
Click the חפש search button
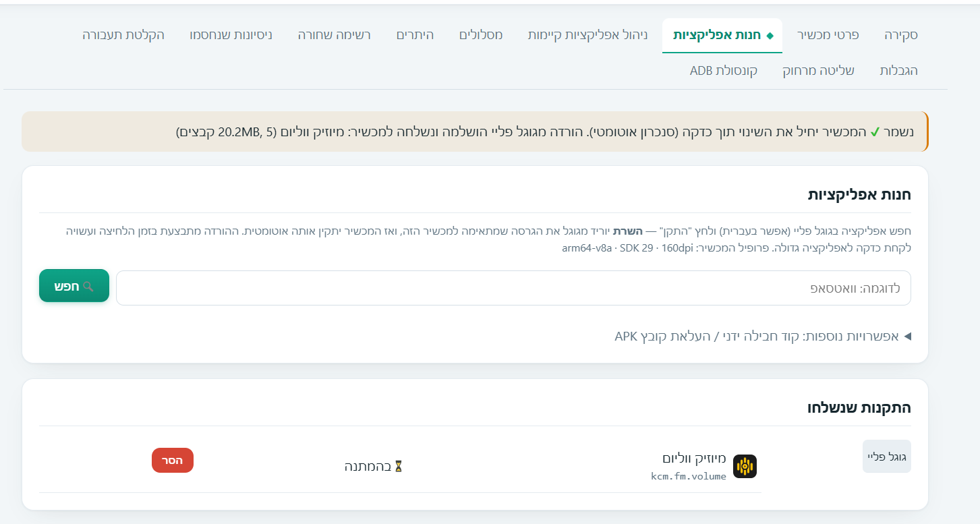pyautogui.click(x=74, y=286)
